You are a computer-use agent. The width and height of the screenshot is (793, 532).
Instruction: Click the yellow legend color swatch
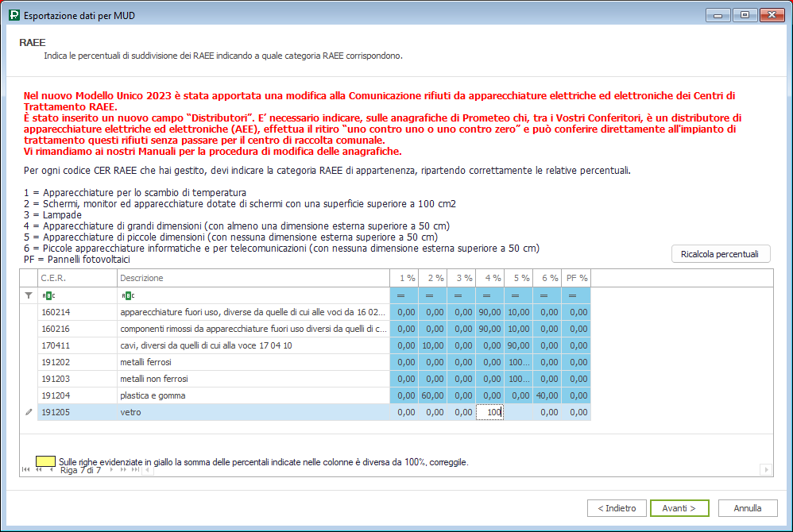(x=45, y=461)
